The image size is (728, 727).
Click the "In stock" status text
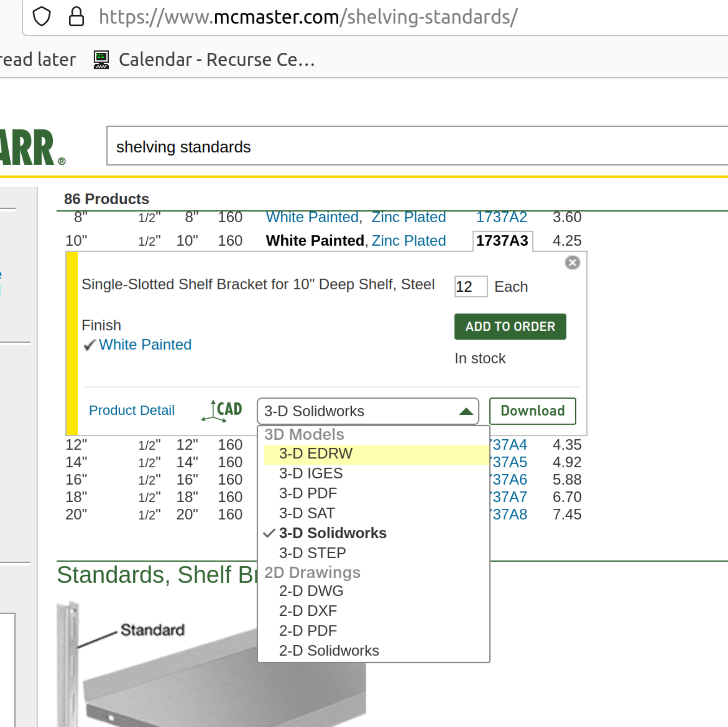coord(480,358)
